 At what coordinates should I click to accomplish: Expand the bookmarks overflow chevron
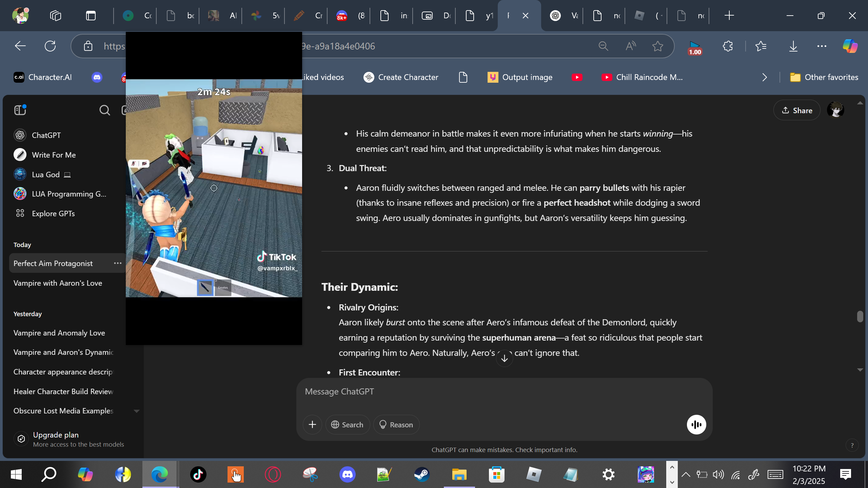765,77
